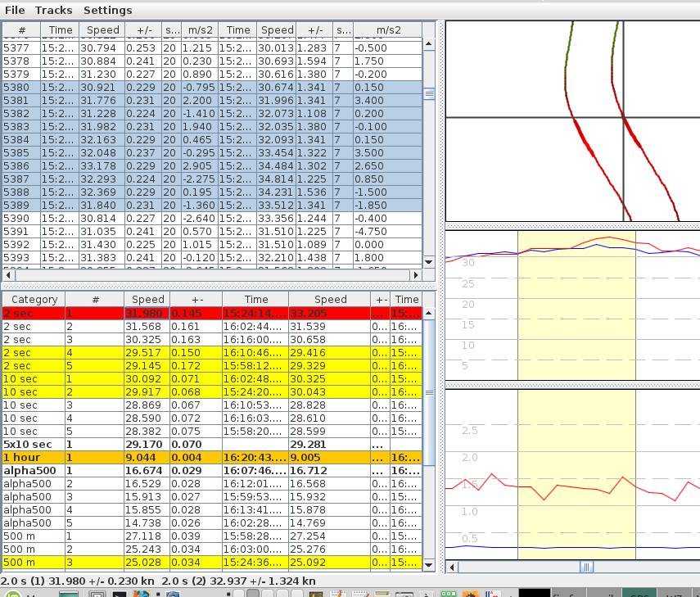Click the upper table's scroll left arrow
The height and width of the screenshot is (597, 700).
coord(7,274)
